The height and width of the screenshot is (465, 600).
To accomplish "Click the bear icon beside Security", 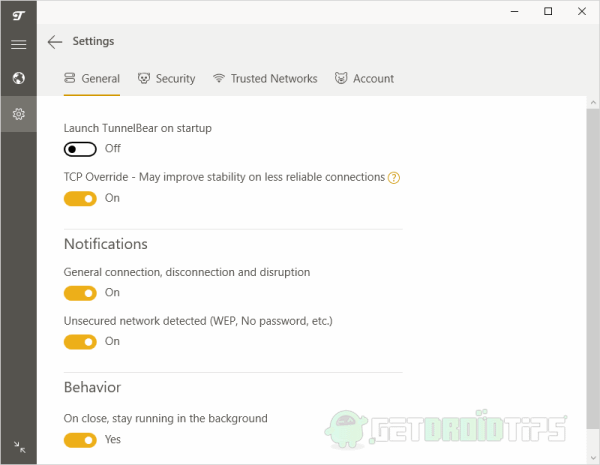I will tap(144, 78).
